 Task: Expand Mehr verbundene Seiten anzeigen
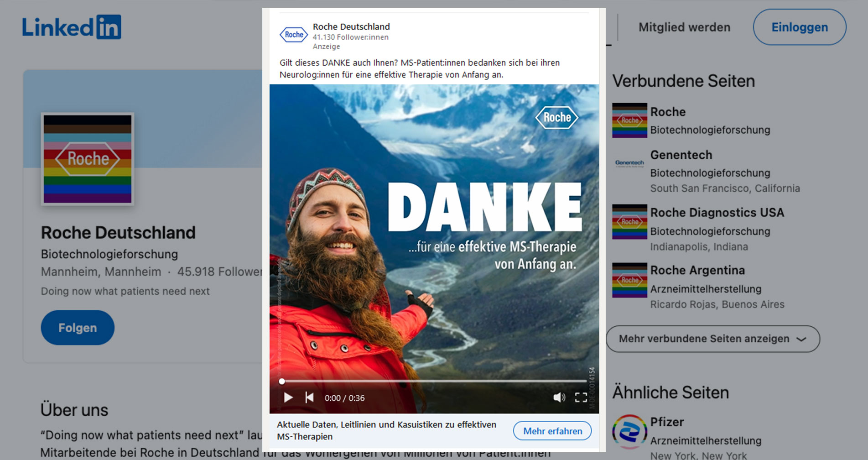712,339
